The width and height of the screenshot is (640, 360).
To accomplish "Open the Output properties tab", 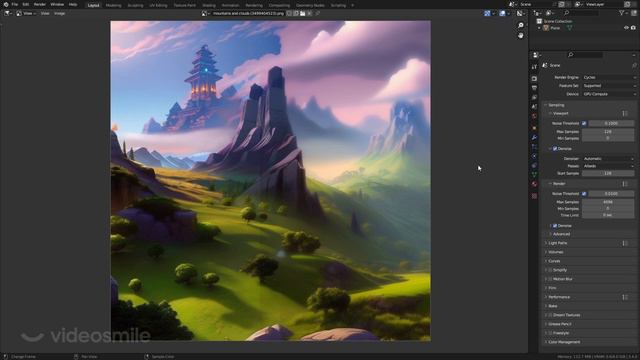I will 534,88.
